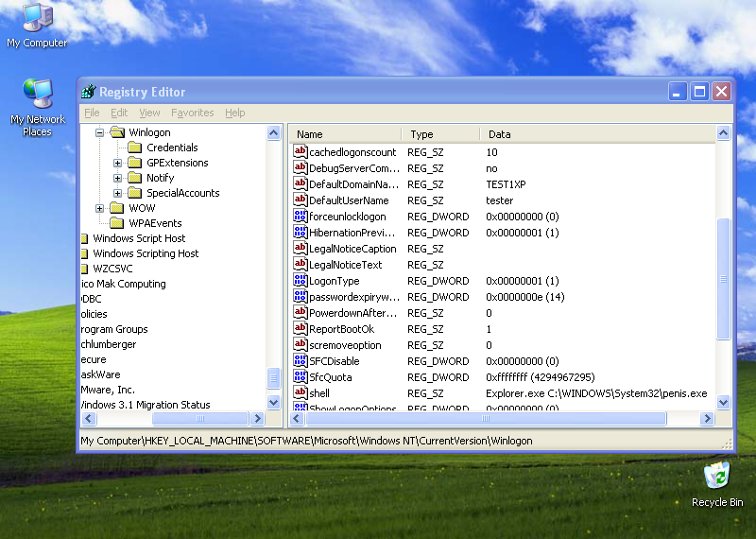Screen dimensions: 756x539
Task: Open the Recycle Bin desktop icon
Action: click(717, 485)
